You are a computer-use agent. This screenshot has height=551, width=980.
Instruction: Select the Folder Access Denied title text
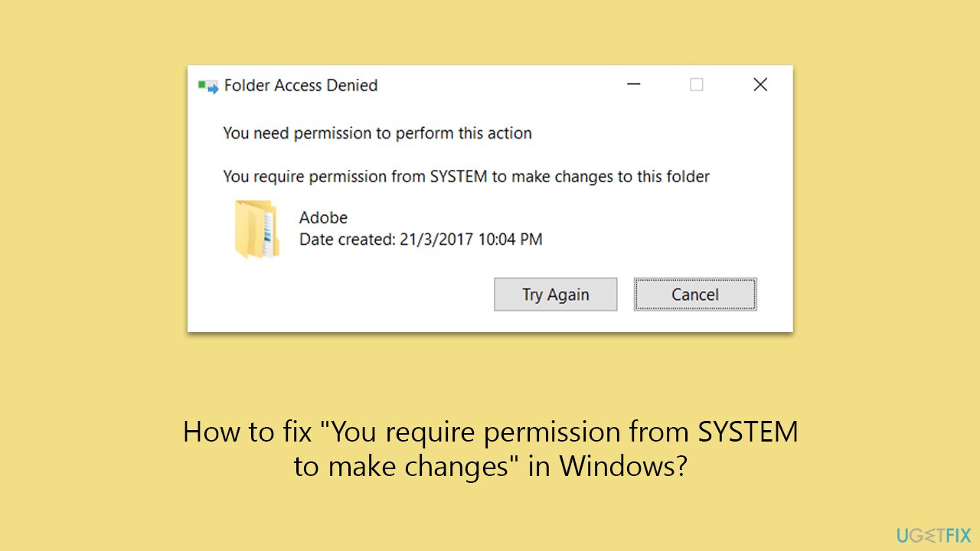coord(301,85)
